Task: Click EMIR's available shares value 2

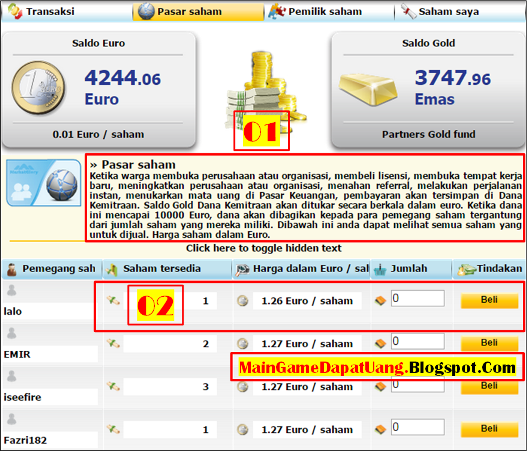Action: coord(206,343)
